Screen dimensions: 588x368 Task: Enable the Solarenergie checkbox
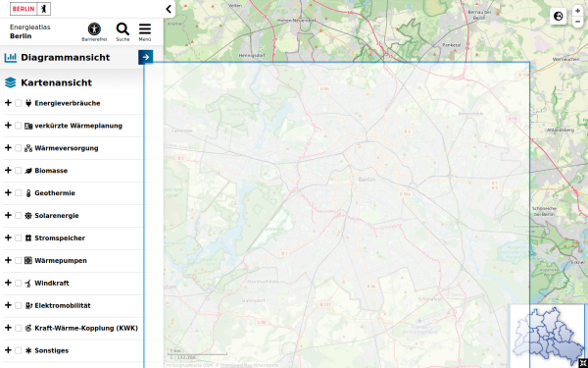pos(18,216)
